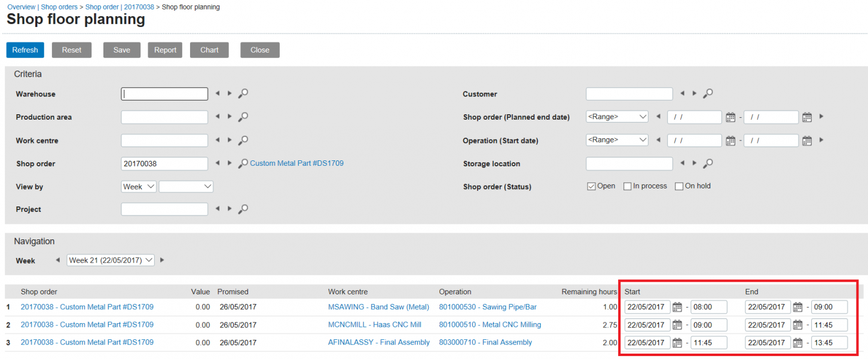Go to Shop orders in breadcrumb
868x359 pixels.
(x=60, y=7)
